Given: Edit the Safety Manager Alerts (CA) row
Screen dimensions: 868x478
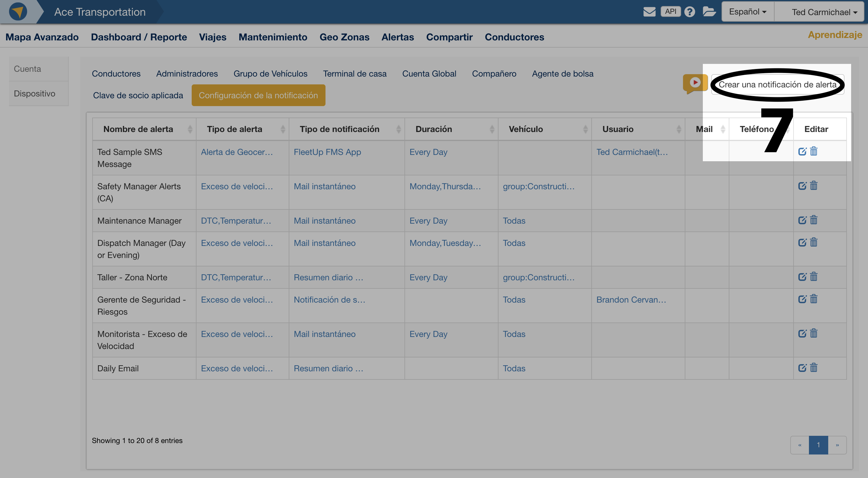Looking at the screenshot, I should pos(802,186).
